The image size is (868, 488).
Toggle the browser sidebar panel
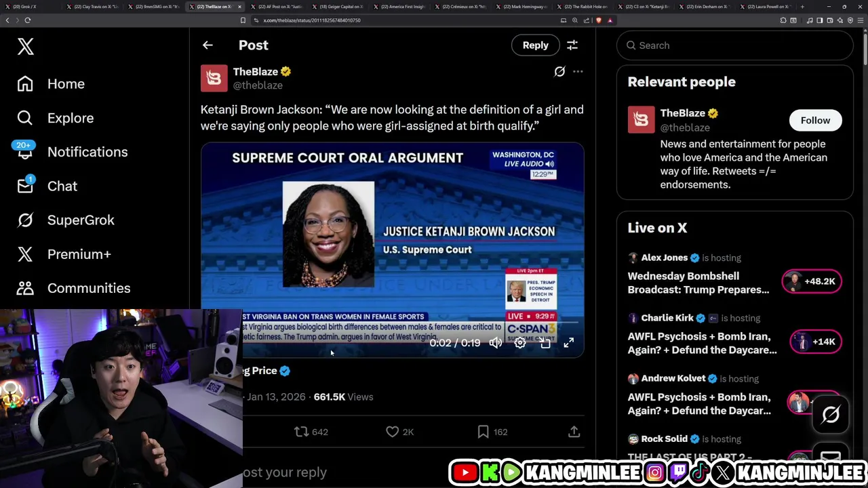point(819,20)
